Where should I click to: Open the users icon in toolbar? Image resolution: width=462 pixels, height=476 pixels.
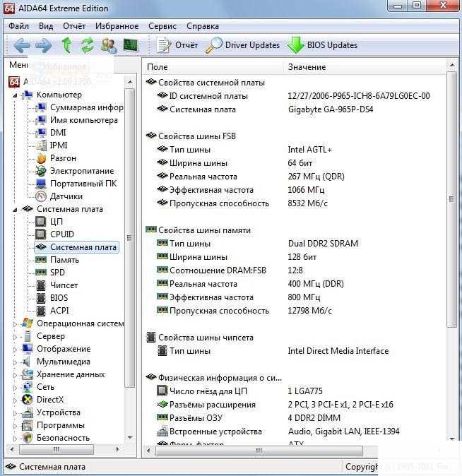pyautogui.click(x=109, y=45)
